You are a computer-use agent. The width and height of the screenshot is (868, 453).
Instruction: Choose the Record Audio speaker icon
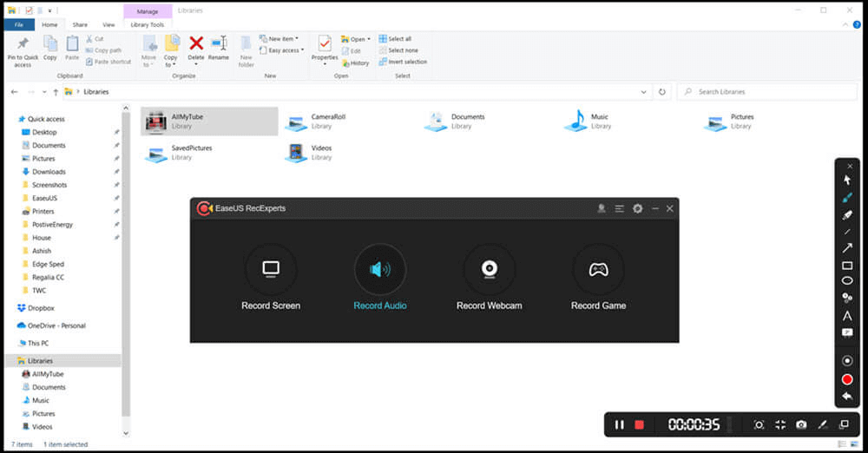(x=380, y=270)
